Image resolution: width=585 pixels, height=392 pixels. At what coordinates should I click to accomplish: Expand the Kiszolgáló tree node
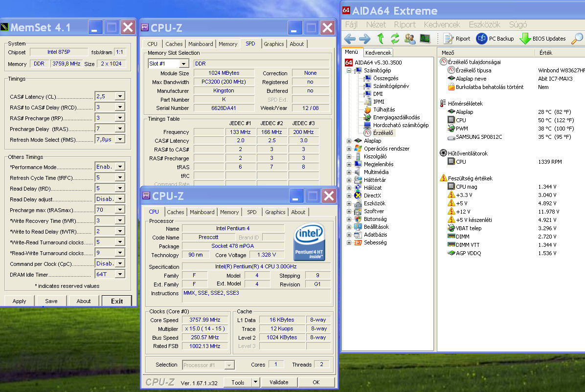point(349,156)
